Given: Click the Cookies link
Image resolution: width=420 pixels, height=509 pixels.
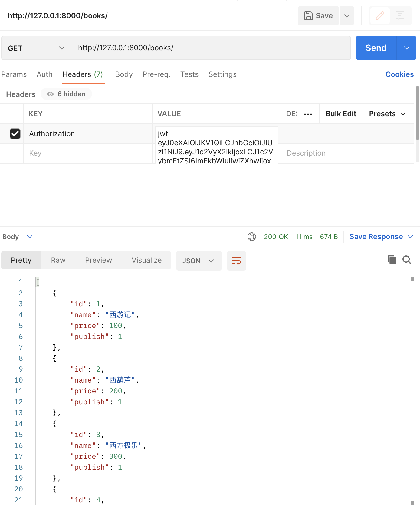Looking at the screenshot, I should 399,74.
